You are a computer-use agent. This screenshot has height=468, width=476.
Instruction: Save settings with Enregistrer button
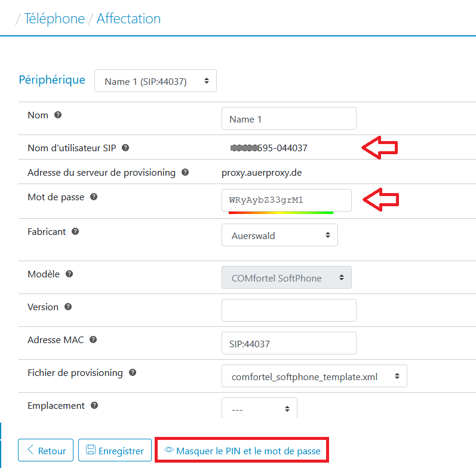pyautogui.click(x=115, y=451)
